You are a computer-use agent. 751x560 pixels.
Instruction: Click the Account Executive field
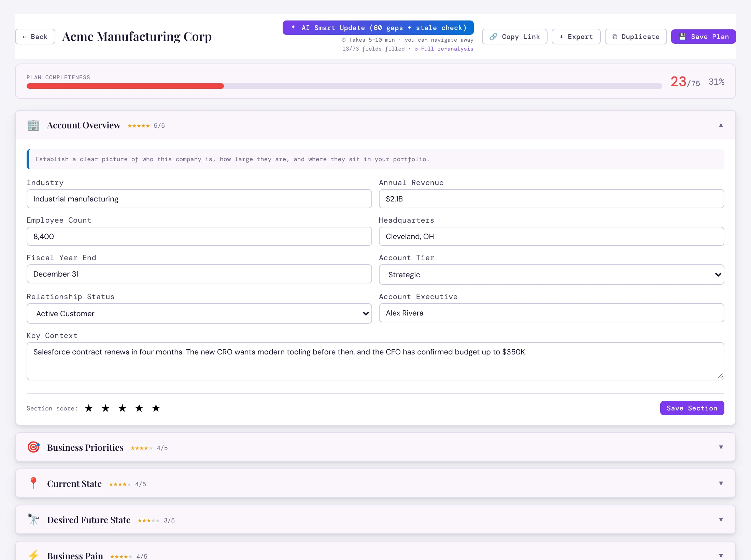[x=551, y=313]
